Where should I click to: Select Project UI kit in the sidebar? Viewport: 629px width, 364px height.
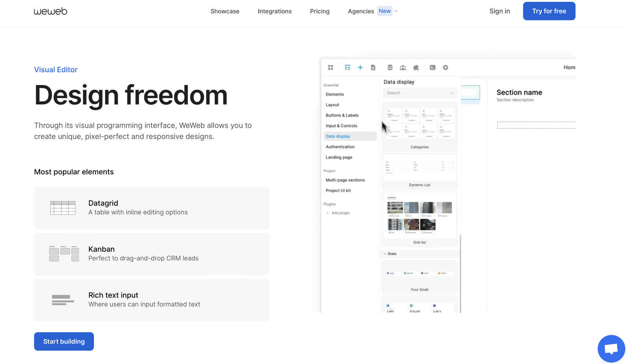click(338, 190)
